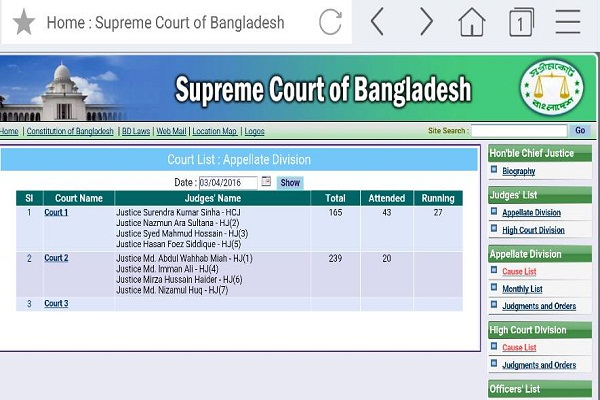Click the date input field

click(228, 182)
